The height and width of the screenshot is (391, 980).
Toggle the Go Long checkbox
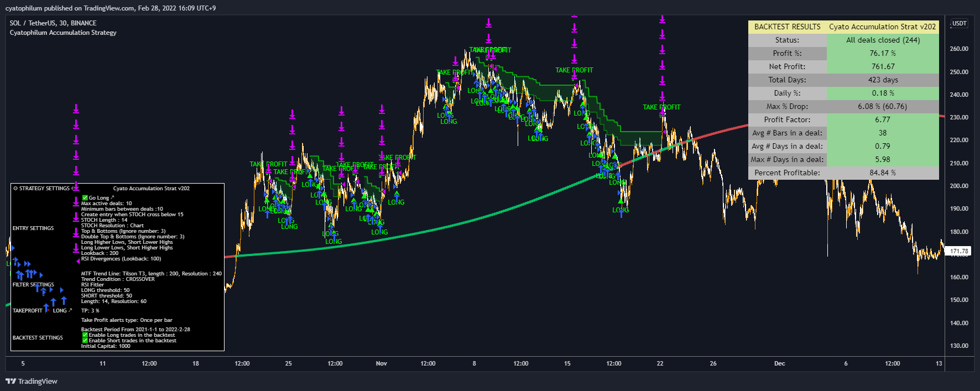[85, 197]
